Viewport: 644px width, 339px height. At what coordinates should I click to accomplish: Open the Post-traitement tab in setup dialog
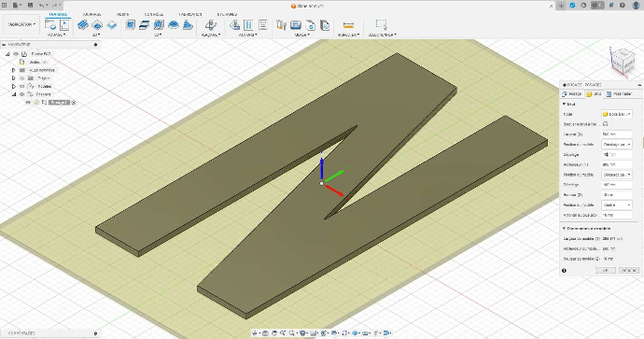(x=619, y=94)
